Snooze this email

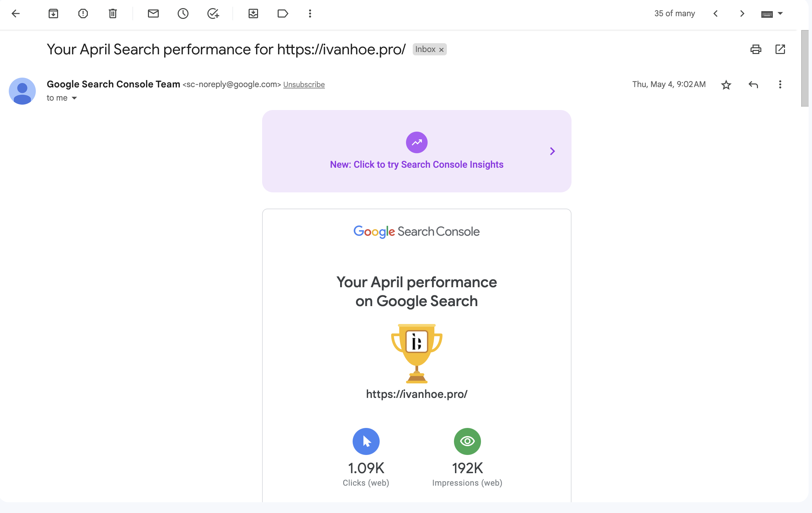pyautogui.click(x=183, y=13)
